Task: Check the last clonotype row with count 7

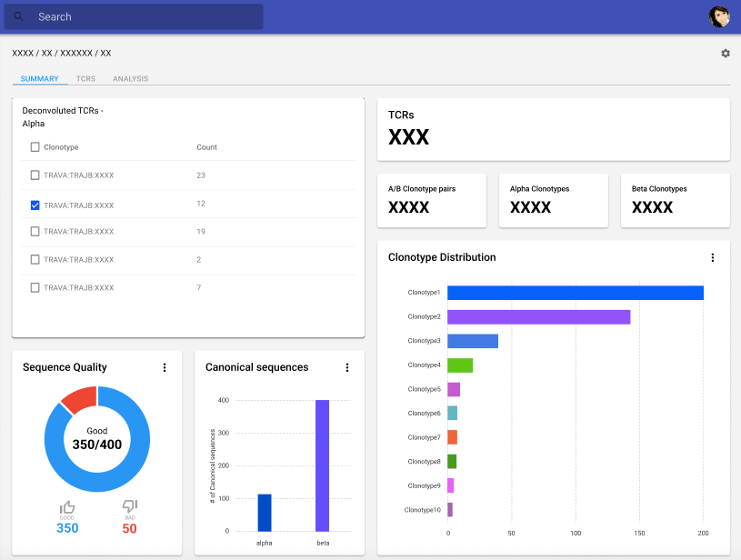Action: coord(35,288)
